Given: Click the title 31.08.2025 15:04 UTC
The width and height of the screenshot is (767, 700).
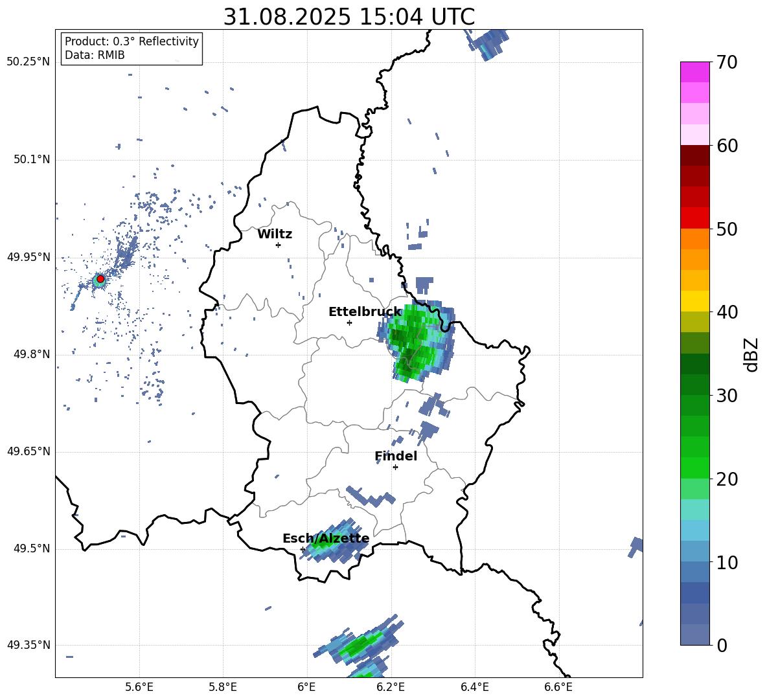Looking at the screenshot, I should [349, 17].
